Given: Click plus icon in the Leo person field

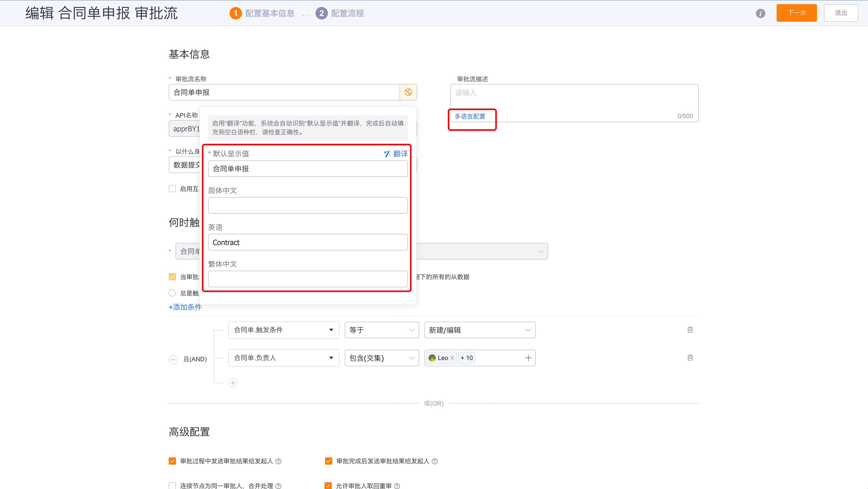Looking at the screenshot, I should [x=528, y=358].
